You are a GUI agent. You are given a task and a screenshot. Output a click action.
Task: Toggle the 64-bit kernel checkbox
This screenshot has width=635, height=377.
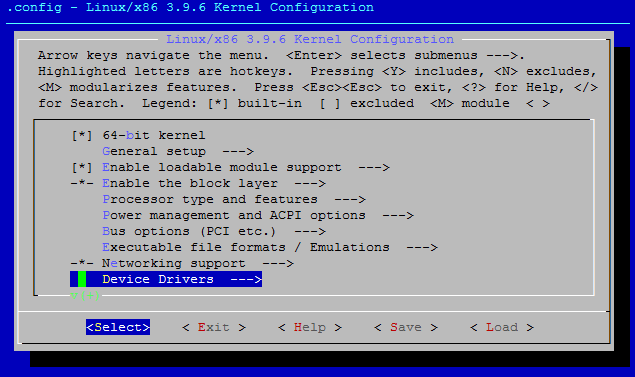(82, 135)
